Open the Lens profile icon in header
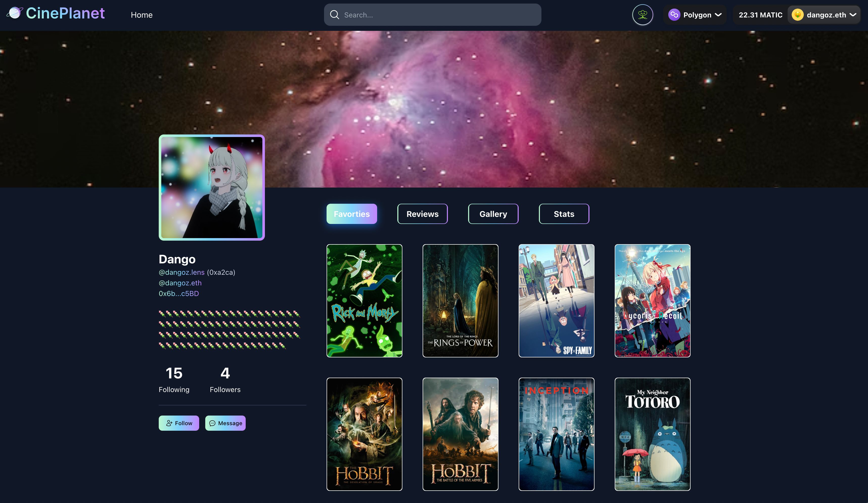Viewport: 868px width, 503px height. (x=642, y=15)
